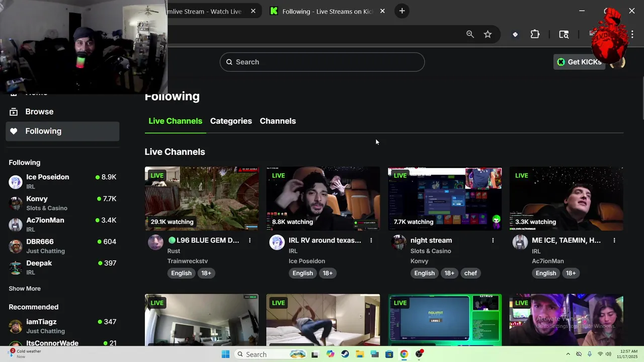Viewport: 644px width, 362px height.
Task: Open options menu for ME ICE, TAEMIN stream
Action: (x=614, y=240)
